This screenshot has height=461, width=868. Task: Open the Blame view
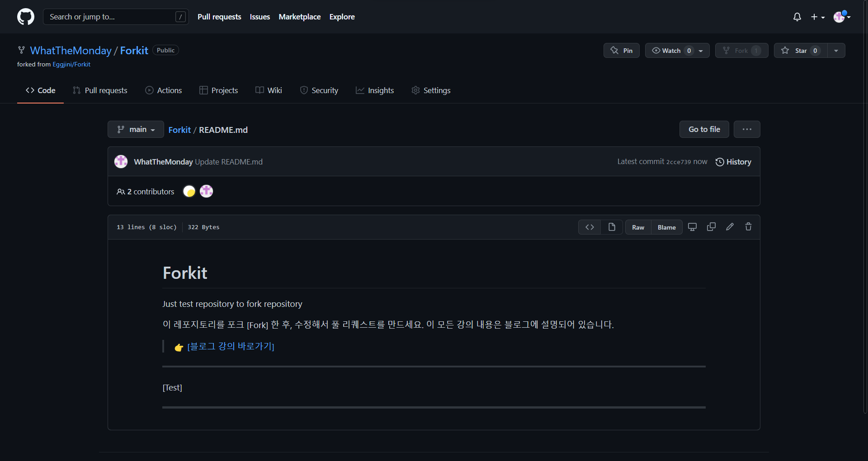[x=667, y=227]
